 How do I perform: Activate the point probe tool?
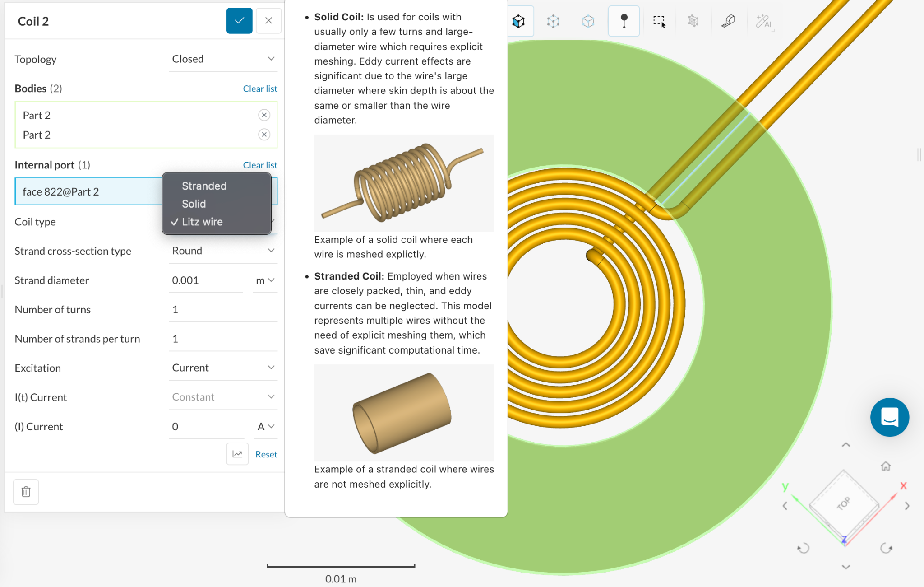pos(624,21)
